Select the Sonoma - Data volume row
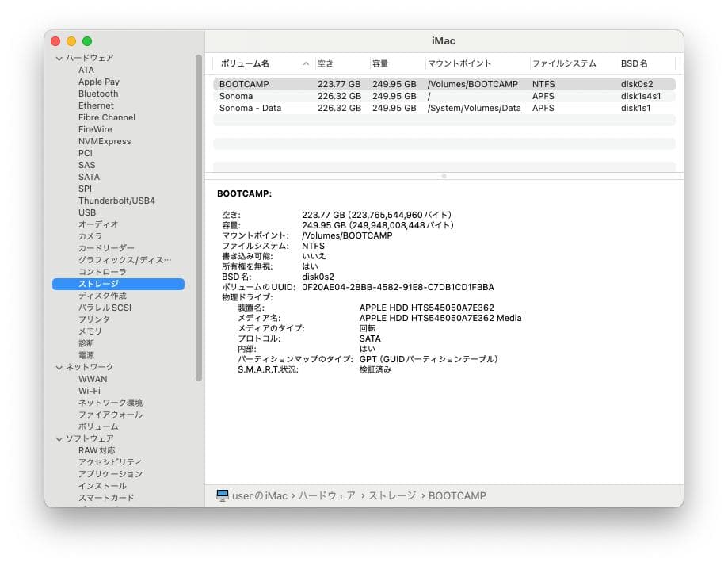Viewport: 728px width, 566px height. coord(317,108)
